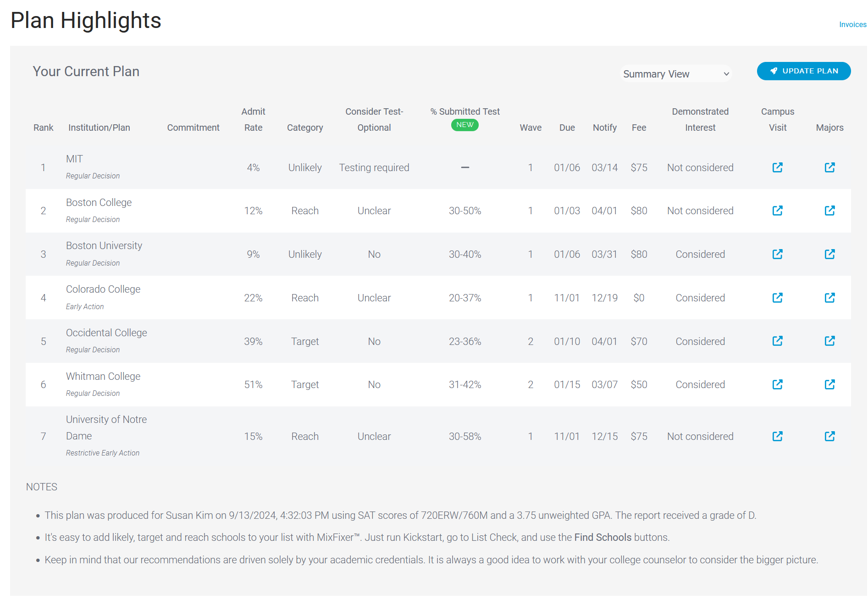Image resolution: width=868 pixels, height=600 pixels.
Task: Select the Whitman College institution name
Action: 103,376
